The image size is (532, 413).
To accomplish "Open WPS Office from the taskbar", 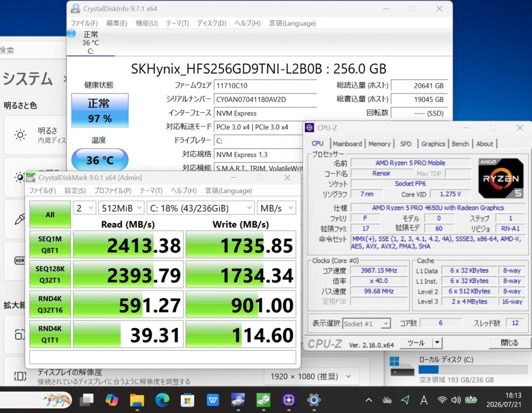I will 213,400.
